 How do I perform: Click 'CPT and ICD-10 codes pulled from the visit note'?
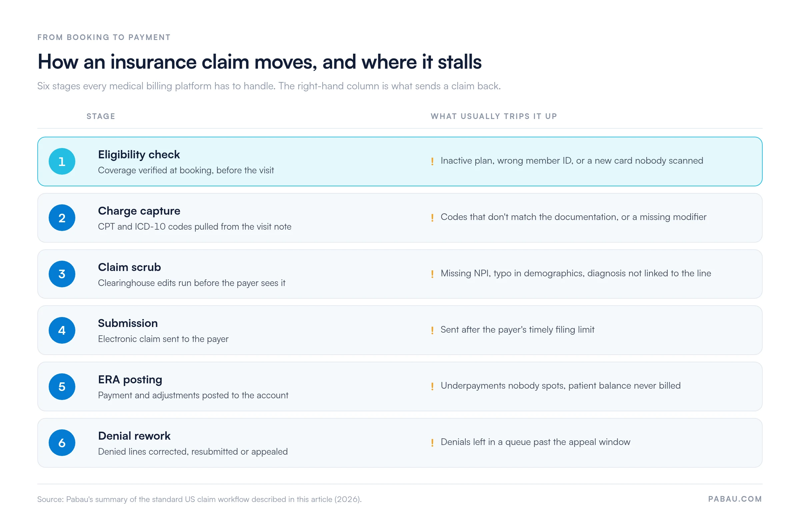coord(195,227)
